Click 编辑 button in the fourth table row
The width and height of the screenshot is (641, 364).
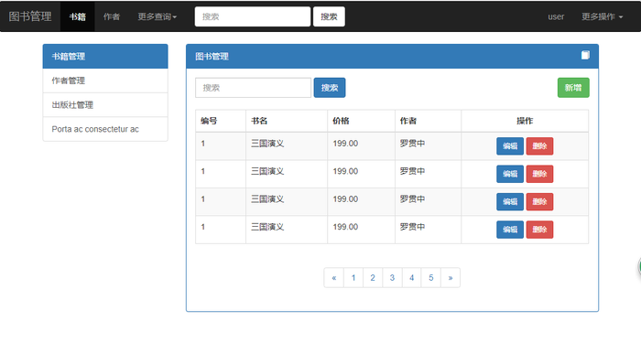point(510,230)
